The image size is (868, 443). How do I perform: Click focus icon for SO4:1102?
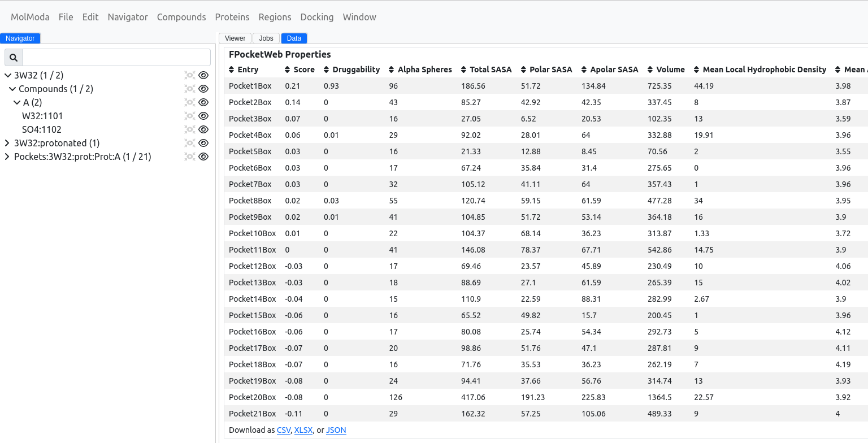pyautogui.click(x=189, y=129)
